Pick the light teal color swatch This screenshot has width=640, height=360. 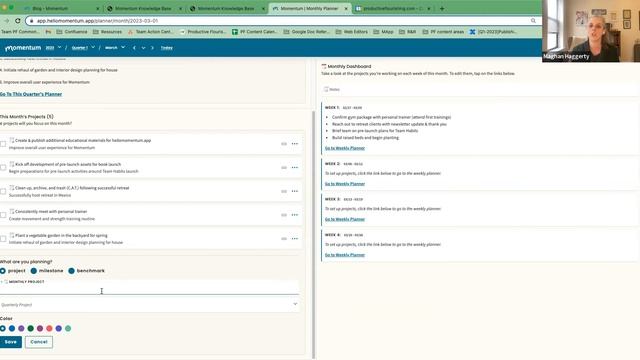68,328
